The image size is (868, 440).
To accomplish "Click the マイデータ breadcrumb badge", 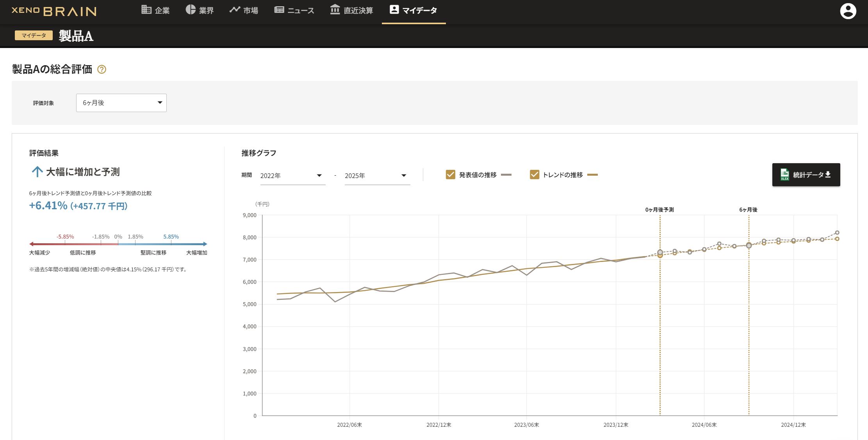I will 34,36.
